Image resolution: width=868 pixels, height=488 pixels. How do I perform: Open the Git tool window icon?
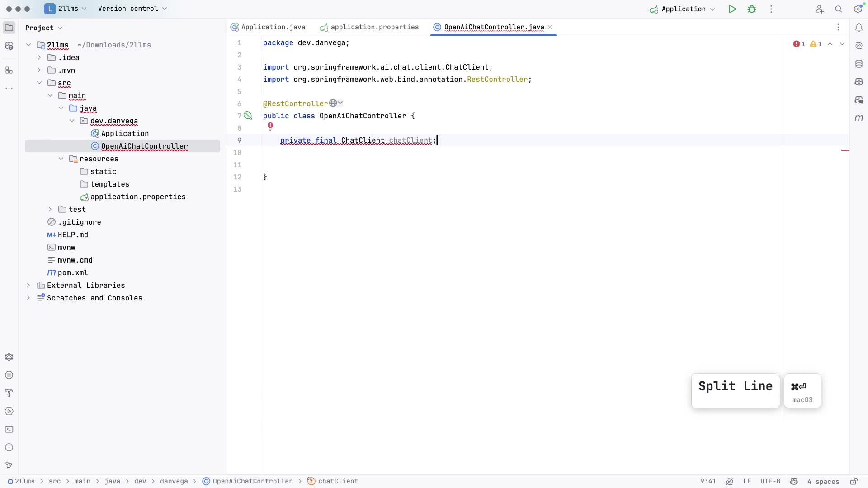click(9, 465)
